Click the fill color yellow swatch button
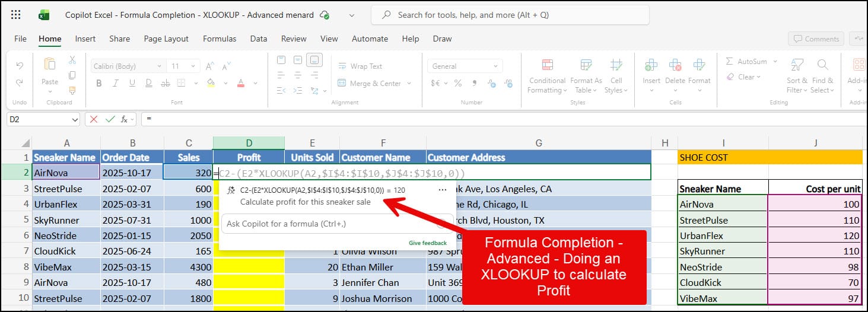Viewport: 868px width, 312px height. click(x=210, y=84)
